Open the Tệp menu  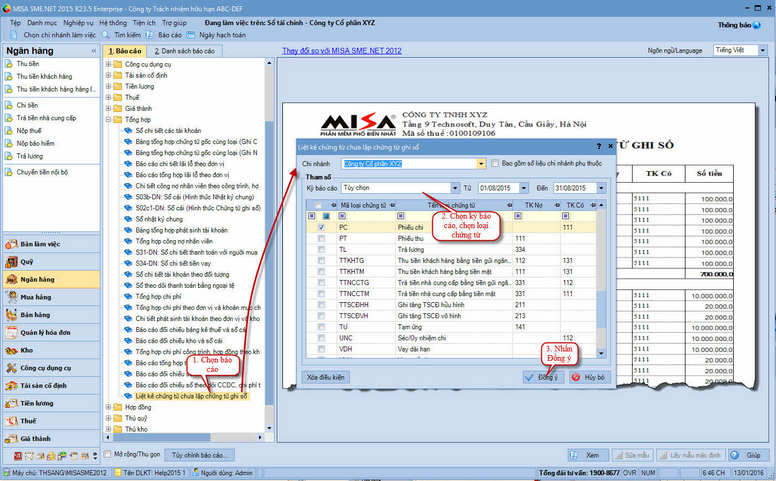coord(15,23)
